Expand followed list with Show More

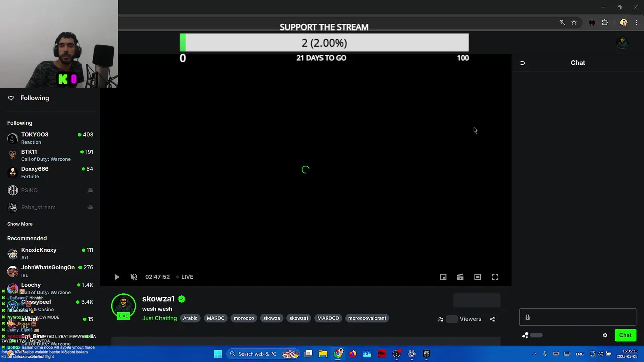pyautogui.click(x=20, y=224)
